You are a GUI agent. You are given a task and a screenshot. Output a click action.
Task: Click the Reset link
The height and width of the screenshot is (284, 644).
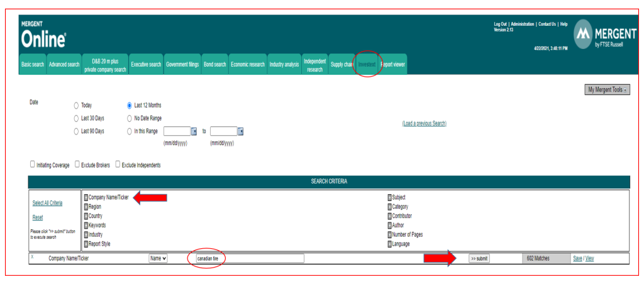[37, 217]
